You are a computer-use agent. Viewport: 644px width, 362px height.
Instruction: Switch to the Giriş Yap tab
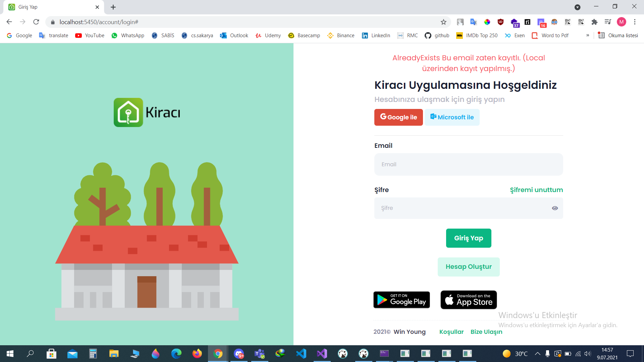(50, 7)
